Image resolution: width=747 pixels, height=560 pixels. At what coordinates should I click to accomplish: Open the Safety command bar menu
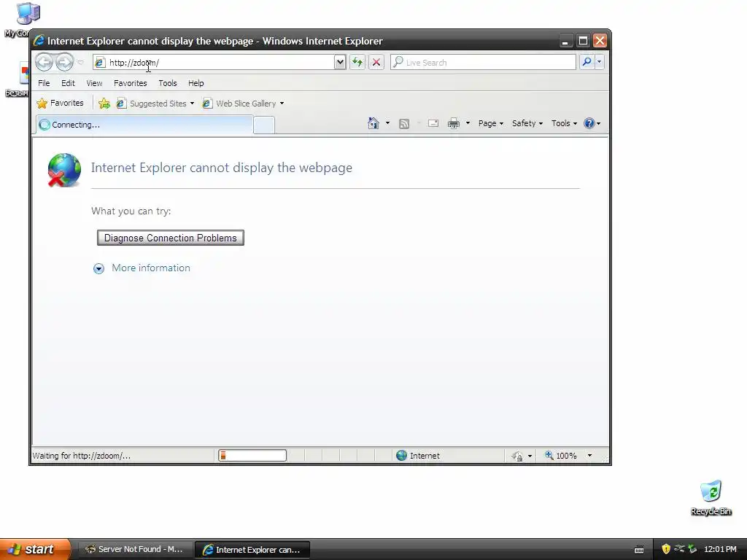pos(527,123)
